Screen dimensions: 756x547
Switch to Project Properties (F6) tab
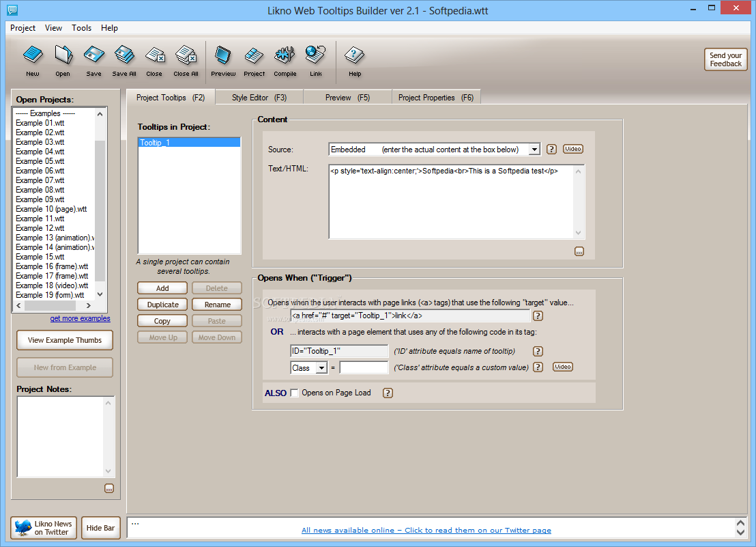pyautogui.click(x=437, y=98)
